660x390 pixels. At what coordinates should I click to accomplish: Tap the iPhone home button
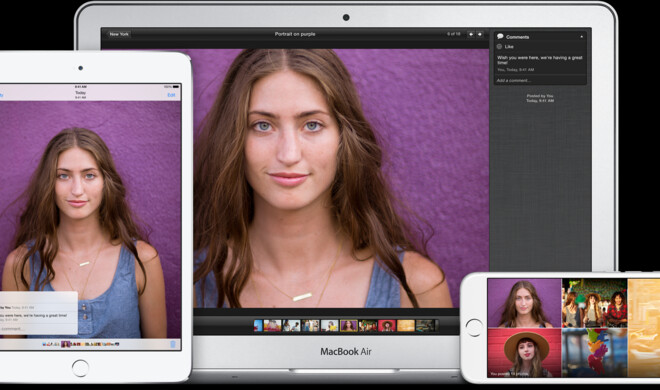point(474,328)
